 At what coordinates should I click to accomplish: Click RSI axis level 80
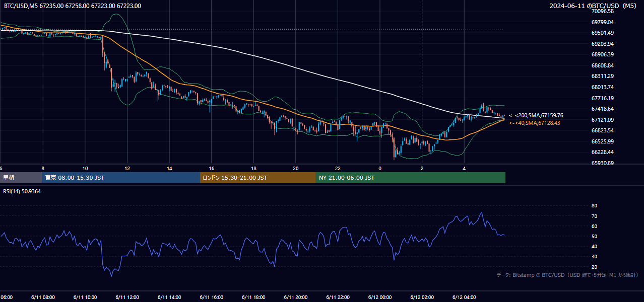594,206
